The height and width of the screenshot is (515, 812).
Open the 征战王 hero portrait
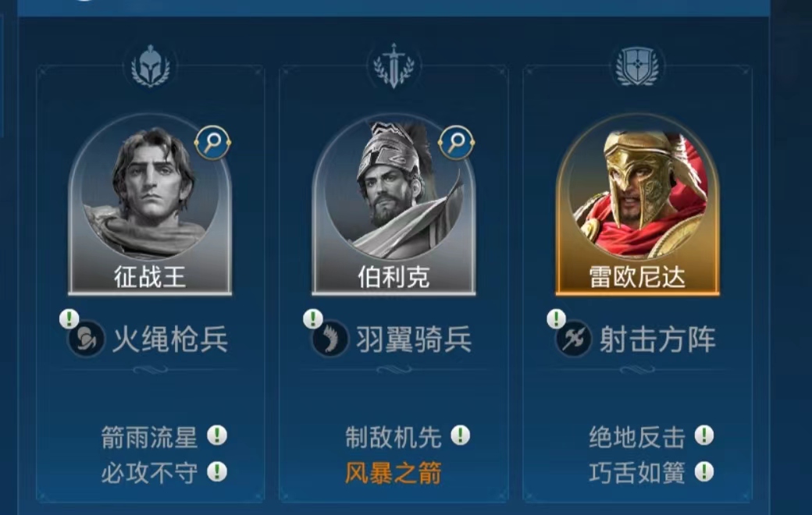tap(150, 205)
